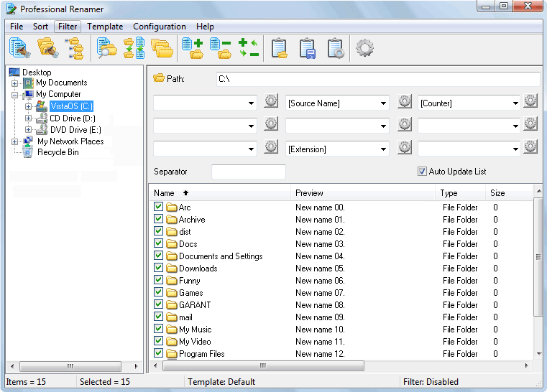Disable the Auto Update List checkbox
Screen dimensions: 547x392
tap(422, 172)
